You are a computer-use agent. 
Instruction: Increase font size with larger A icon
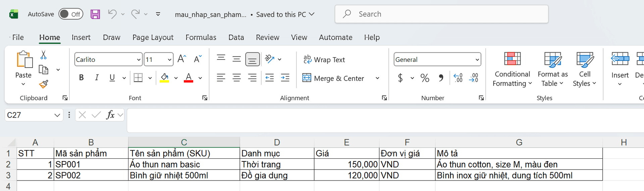(x=182, y=59)
